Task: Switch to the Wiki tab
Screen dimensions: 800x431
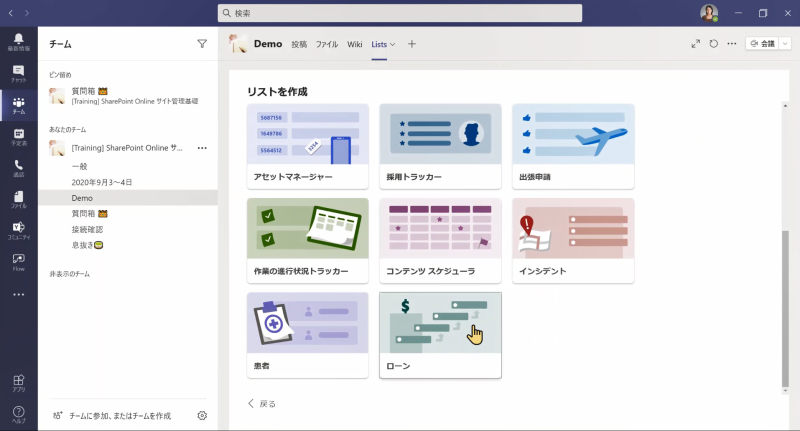Action: click(x=355, y=44)
